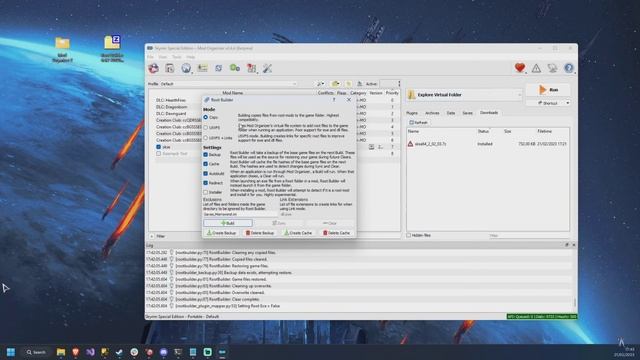
Task: Click the taskbar Search box
Action: 36,352
